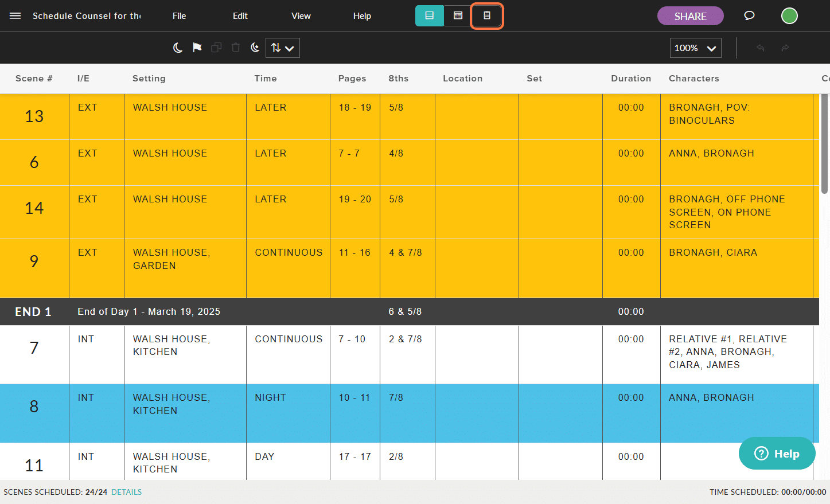Insert a banner using the flag icon

tap(197, 48)
